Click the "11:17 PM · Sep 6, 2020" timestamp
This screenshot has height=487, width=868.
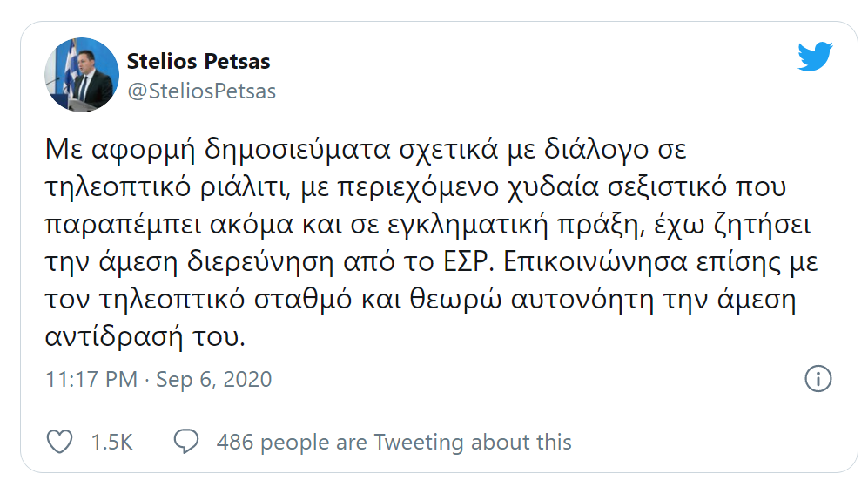click(x=158, y=380)
